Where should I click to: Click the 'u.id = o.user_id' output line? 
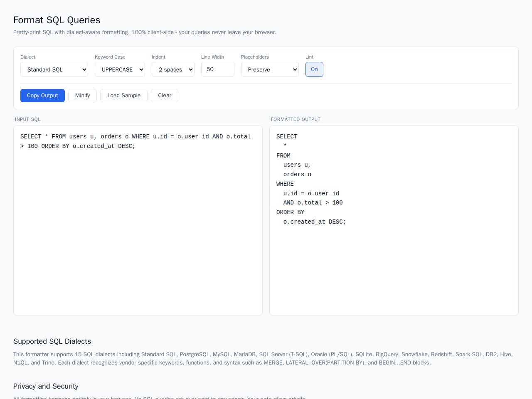pos(311,193)
